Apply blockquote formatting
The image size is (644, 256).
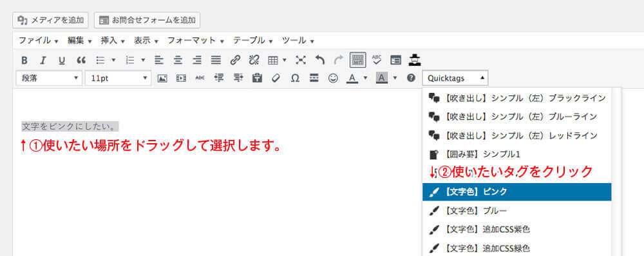[x=81, y=60]
